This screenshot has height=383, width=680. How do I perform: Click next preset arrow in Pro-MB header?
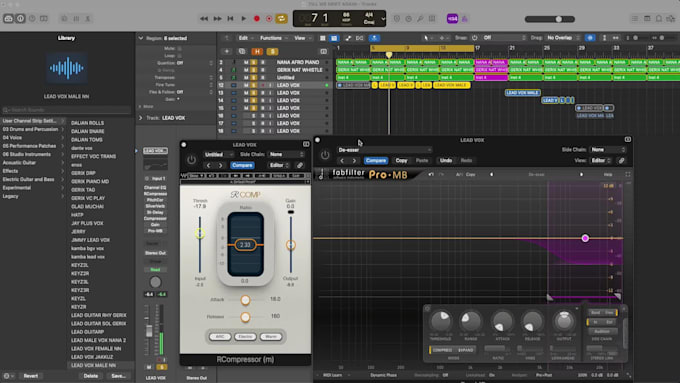(x=354, y=161)
